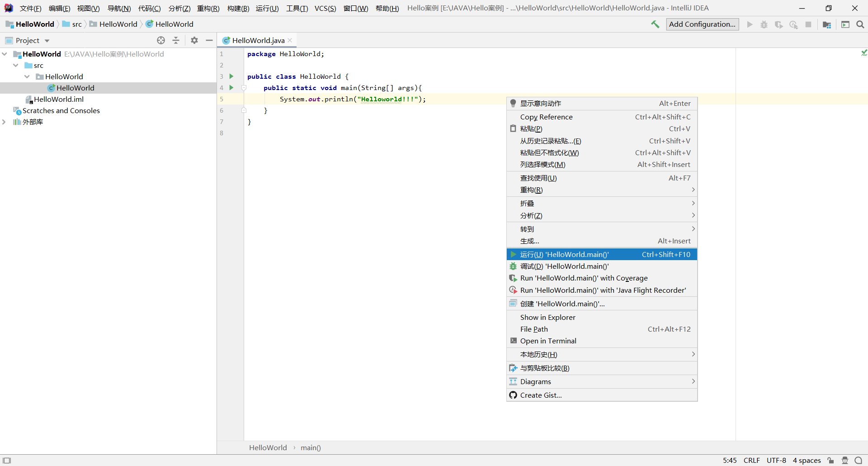The width and height of the screenshot is (868, 466).
Task: Select Scratches and Consoles in project tree
Action: [108, 110]
